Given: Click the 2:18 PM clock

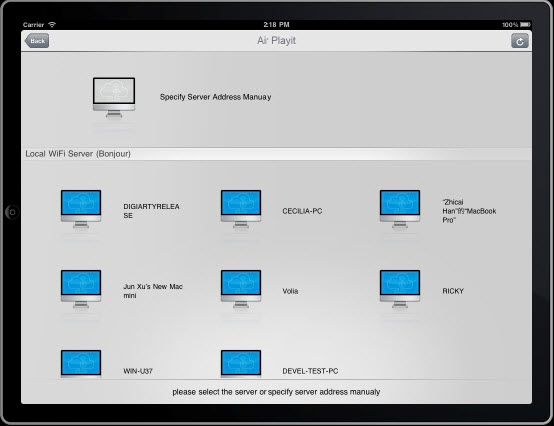Looking at the screenshot, I should click(276, 24).
